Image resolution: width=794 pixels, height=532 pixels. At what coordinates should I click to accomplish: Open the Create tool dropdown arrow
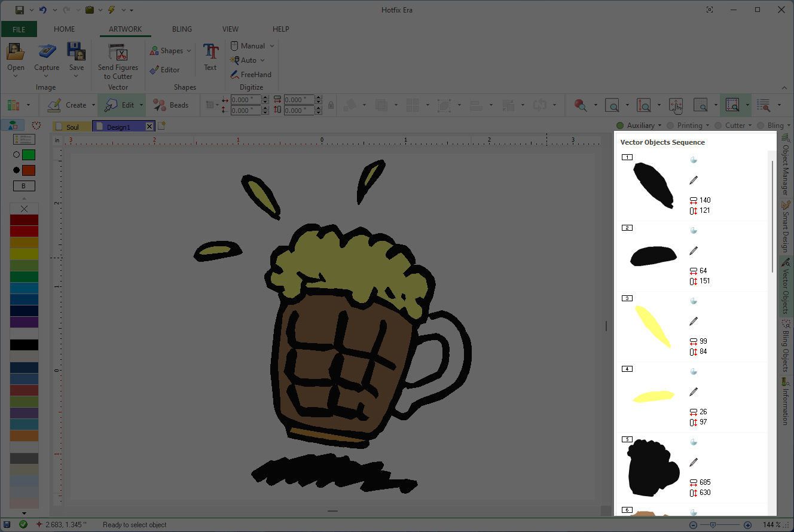(x=93, y=105)
